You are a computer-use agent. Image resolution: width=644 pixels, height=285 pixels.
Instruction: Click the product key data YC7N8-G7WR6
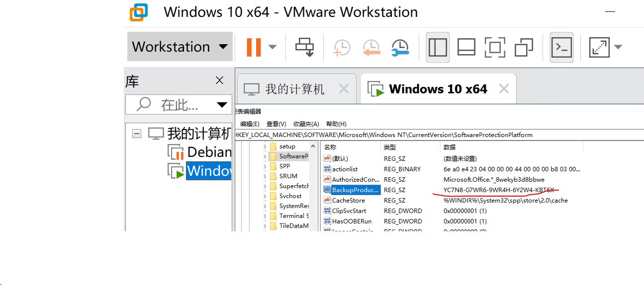pos(499,190)
